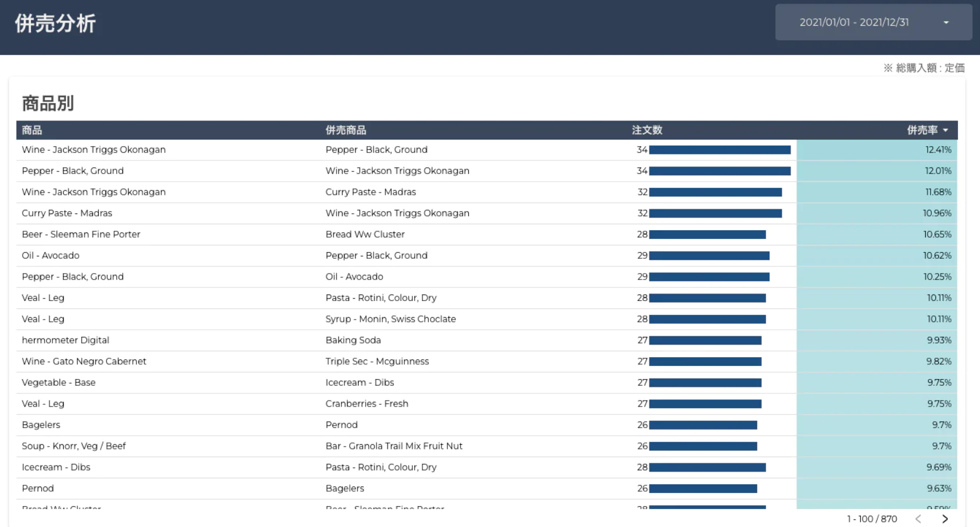Click 12.01% 併売率 cell

click(x=877, y=171)
